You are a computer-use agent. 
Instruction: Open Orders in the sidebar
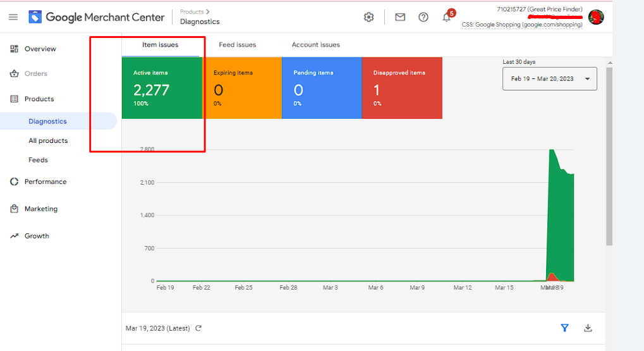36,73
